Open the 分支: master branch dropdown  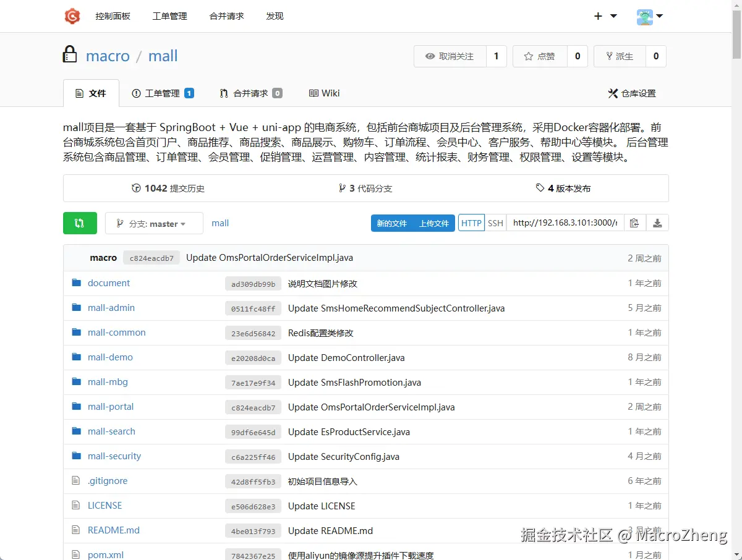[x=154, y=223]
